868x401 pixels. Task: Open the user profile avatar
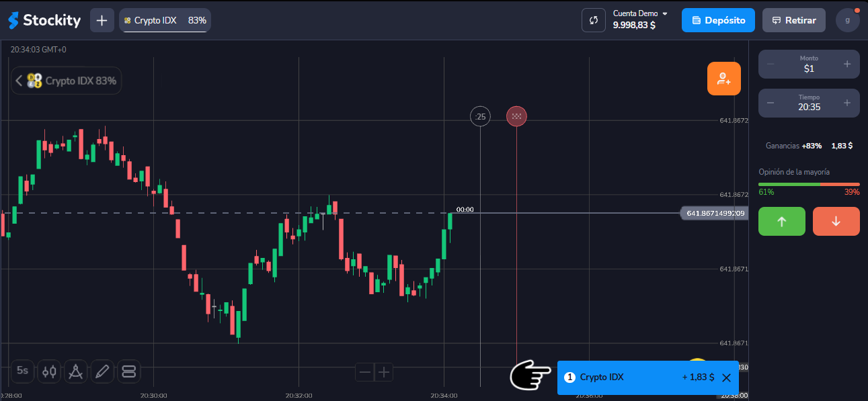847,20
